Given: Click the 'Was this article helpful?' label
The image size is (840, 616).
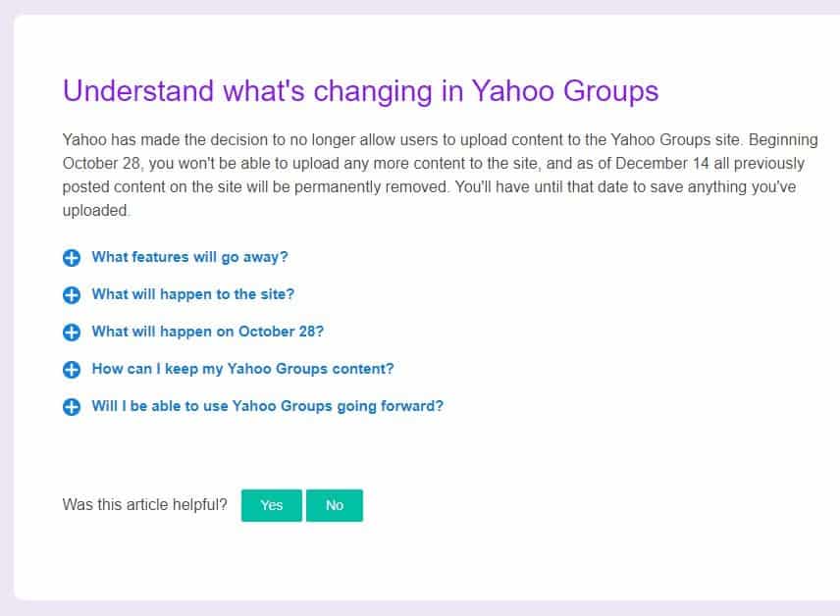Looking at the screenshot, I should 144,505.
